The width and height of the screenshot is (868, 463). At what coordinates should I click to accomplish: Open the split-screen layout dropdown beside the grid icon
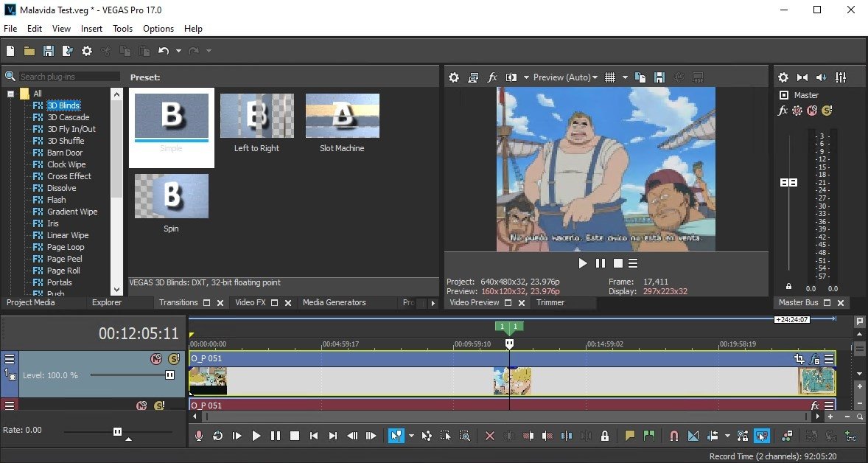pos(624,77)
